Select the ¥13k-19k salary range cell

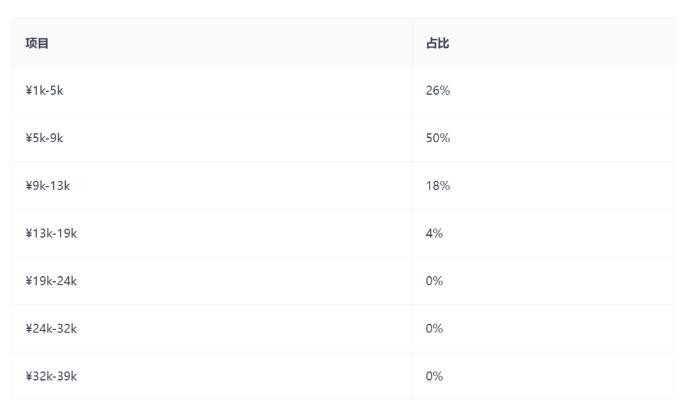point(51,233)
